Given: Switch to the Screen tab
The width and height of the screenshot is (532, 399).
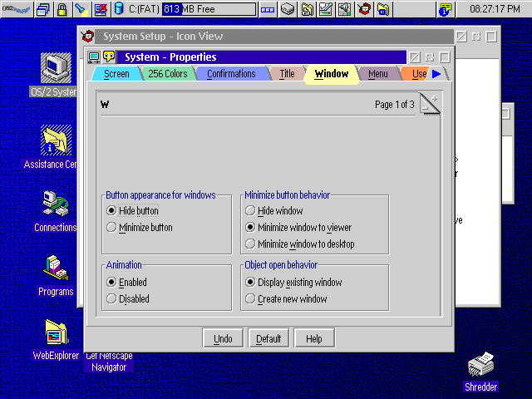Looking at the screenshot, I should pyautogui.click(x=116, y=74).
